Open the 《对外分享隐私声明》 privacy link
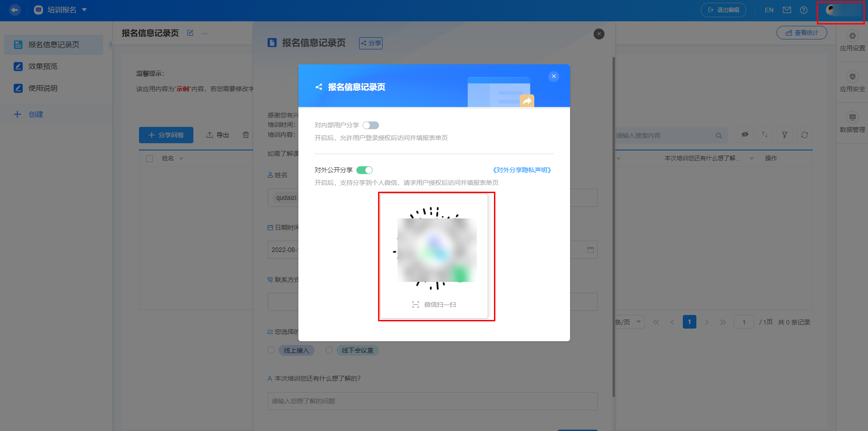Viewport: 868px width, 431px height. (x=521, y=170)
